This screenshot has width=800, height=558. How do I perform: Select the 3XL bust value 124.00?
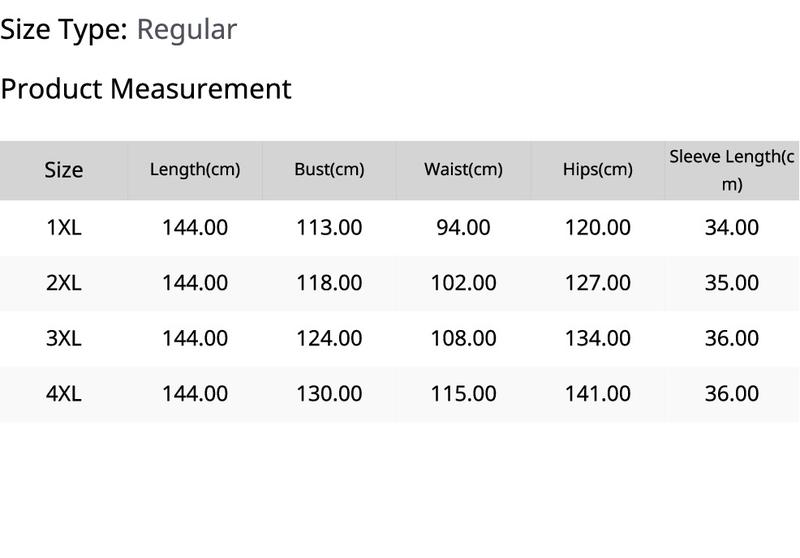click(329, 338)
